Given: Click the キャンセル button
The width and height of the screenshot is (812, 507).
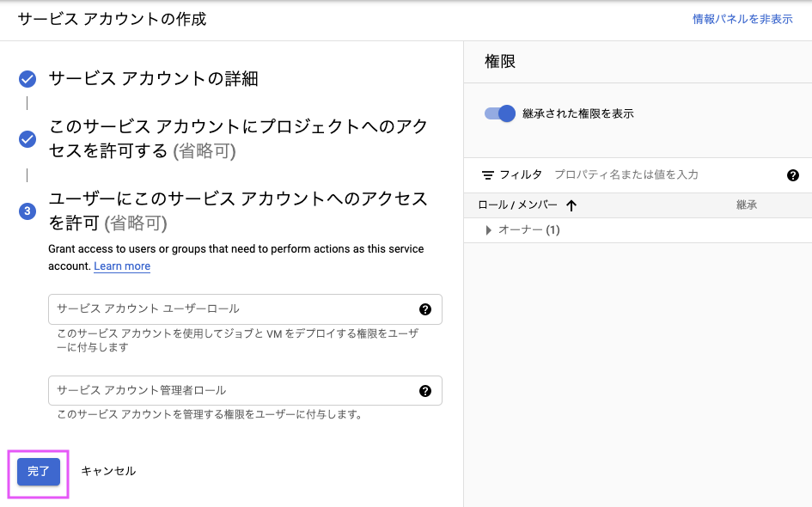Looking at the screenshot, I should click(108, 471).
